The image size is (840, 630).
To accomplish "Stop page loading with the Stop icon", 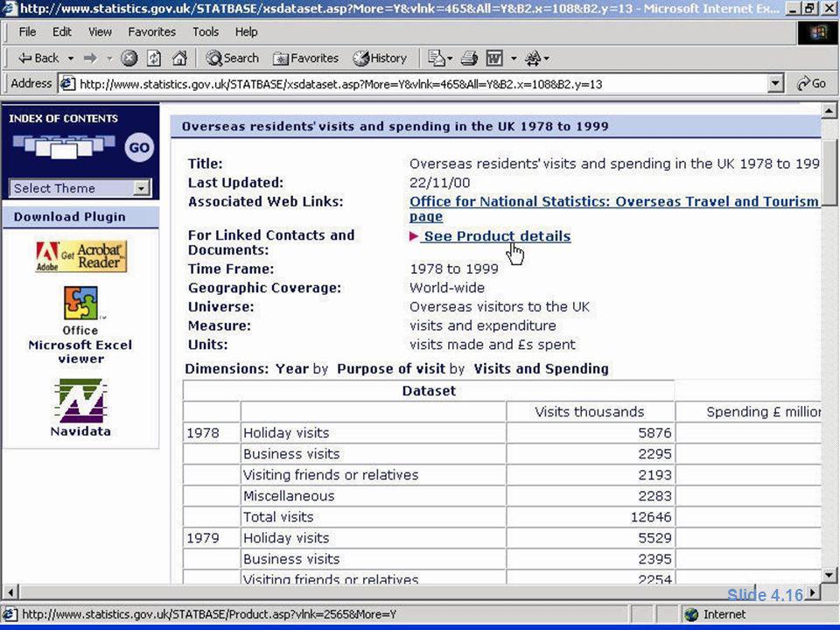I will click(129, 58).
